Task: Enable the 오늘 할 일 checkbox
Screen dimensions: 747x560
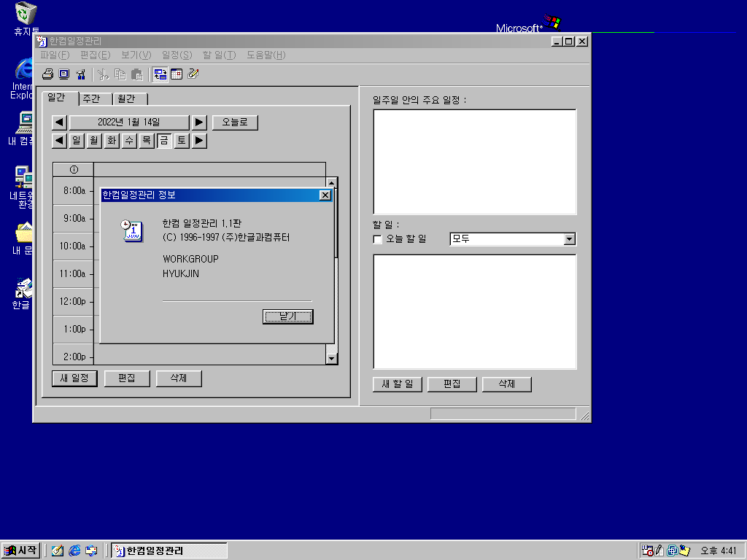Action: point(378,239)
